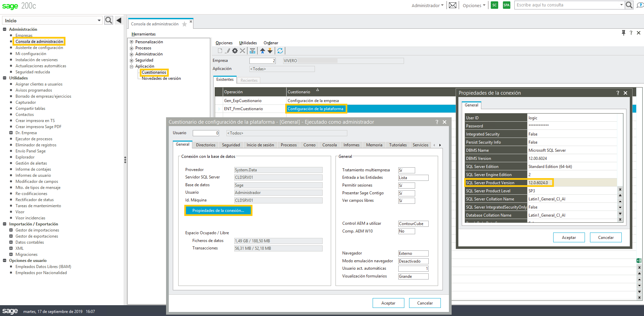Open the Herramientas menu

[143, 34]
